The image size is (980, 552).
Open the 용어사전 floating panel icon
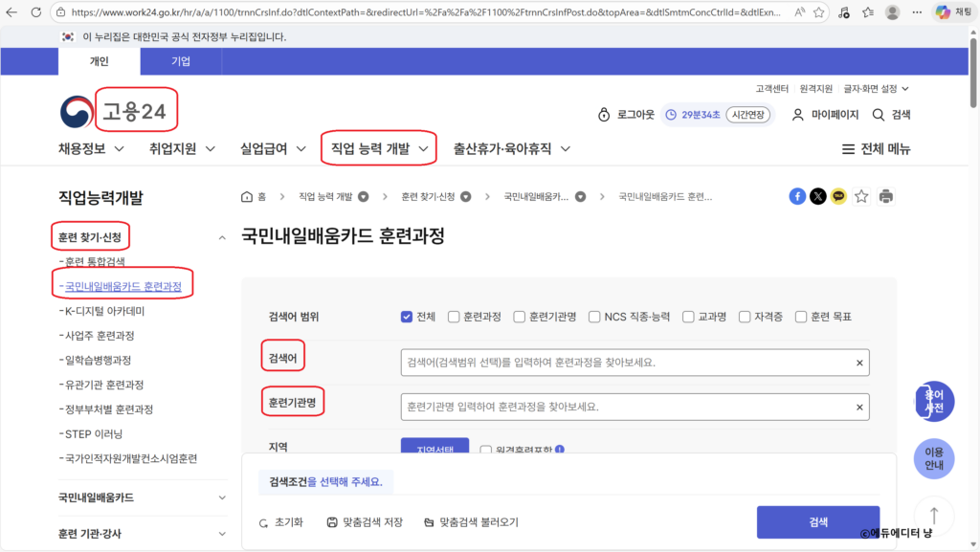(934, 401)
